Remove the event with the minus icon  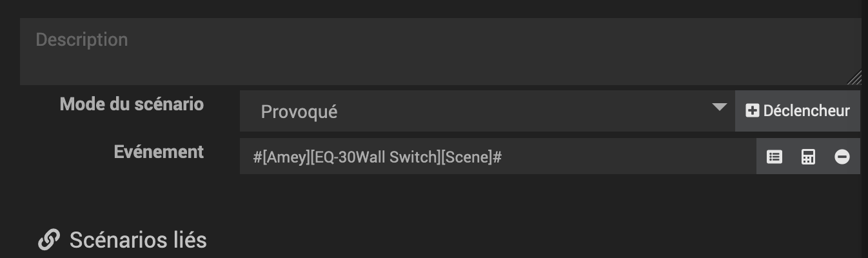pyautogui.click(x=842, y=157)
